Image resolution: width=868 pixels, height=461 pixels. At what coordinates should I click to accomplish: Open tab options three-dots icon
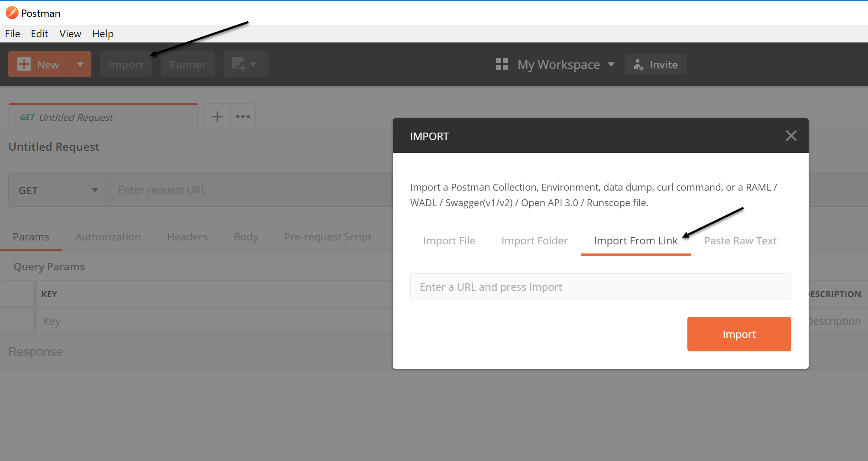[243, 117]
